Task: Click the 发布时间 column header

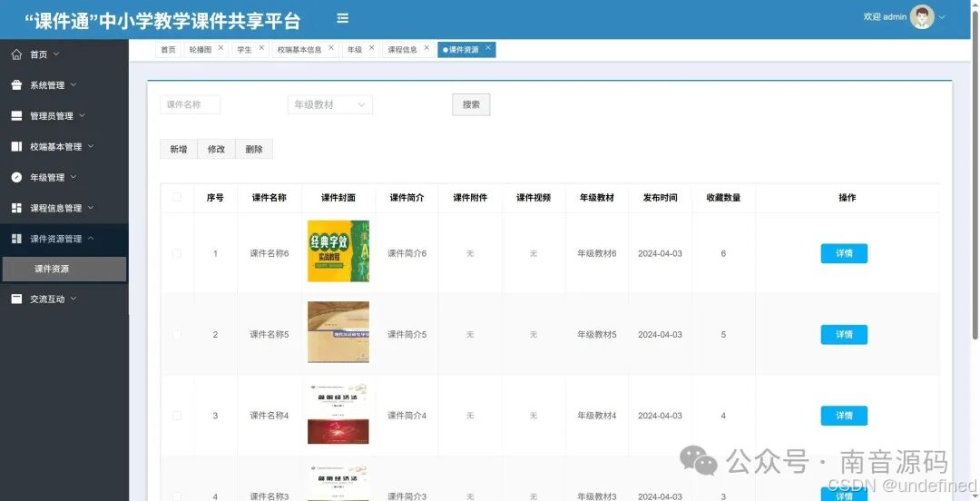Action: pos(660,197)
